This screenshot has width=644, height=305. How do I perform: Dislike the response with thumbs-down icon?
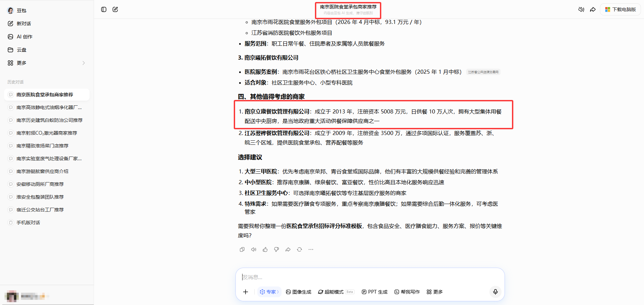[x=277, y=249]
